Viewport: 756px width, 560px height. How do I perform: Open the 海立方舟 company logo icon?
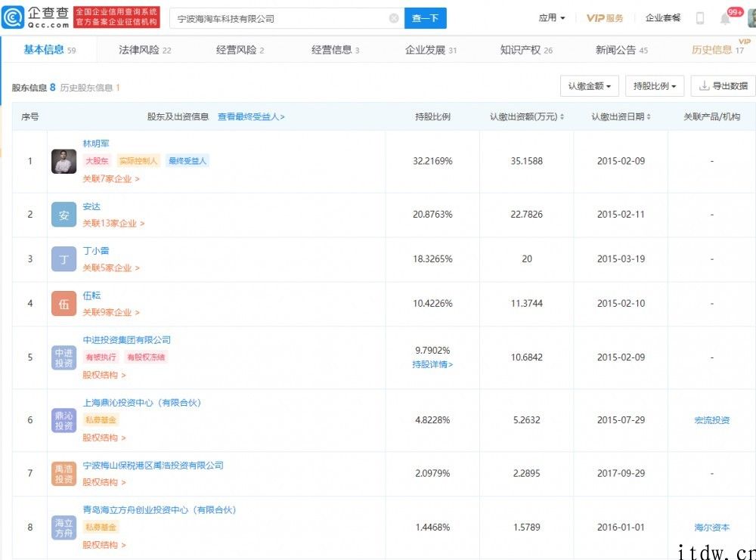[x=64, y=528]
